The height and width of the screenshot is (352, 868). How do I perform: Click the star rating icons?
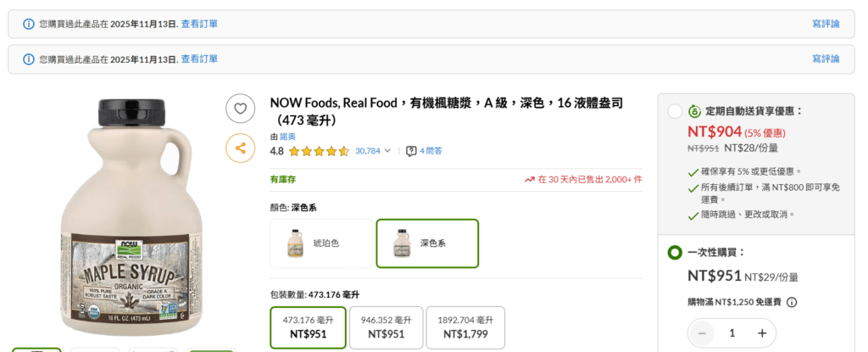[319, 151]
